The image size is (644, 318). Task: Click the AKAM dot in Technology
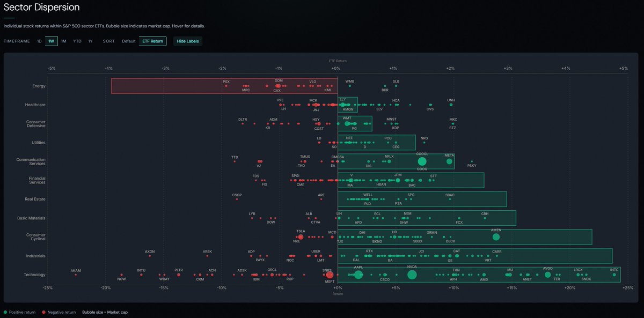76,275
